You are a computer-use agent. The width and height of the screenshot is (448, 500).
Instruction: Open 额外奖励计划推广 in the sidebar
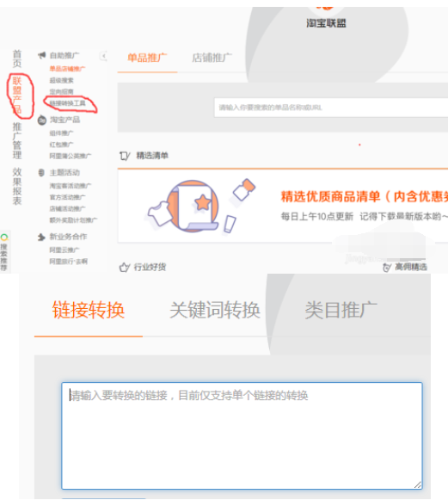[x=73, y=220]
